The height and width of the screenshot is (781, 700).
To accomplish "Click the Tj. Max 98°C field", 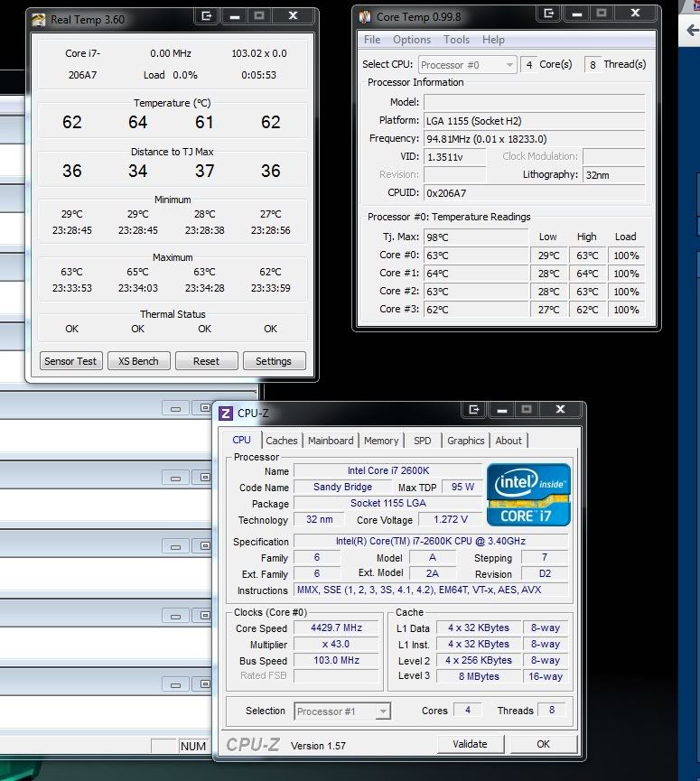I will (476, 237).
